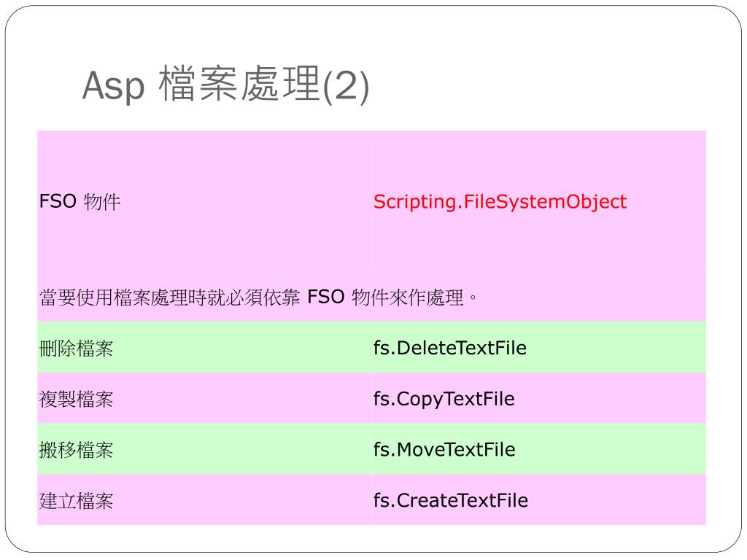The width and height of the screenshot is (747, 560).
Task: Select the 'fs.CopyTextFile' cell
Action: click(539, 399)
